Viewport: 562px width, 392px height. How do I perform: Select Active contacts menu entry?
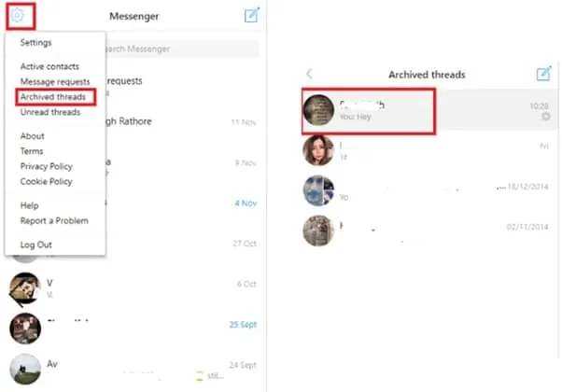tap(49, 66)
